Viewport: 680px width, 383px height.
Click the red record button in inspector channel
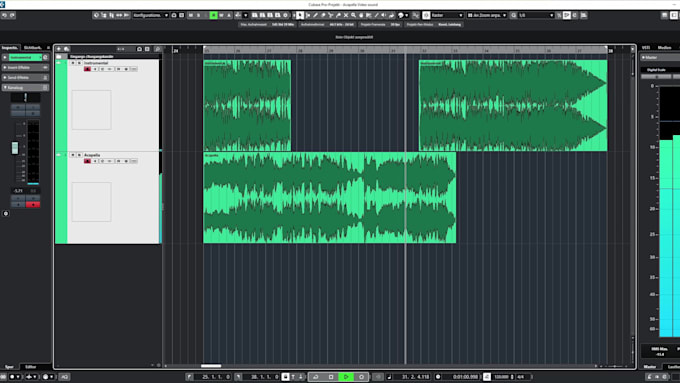coord(33,204)
